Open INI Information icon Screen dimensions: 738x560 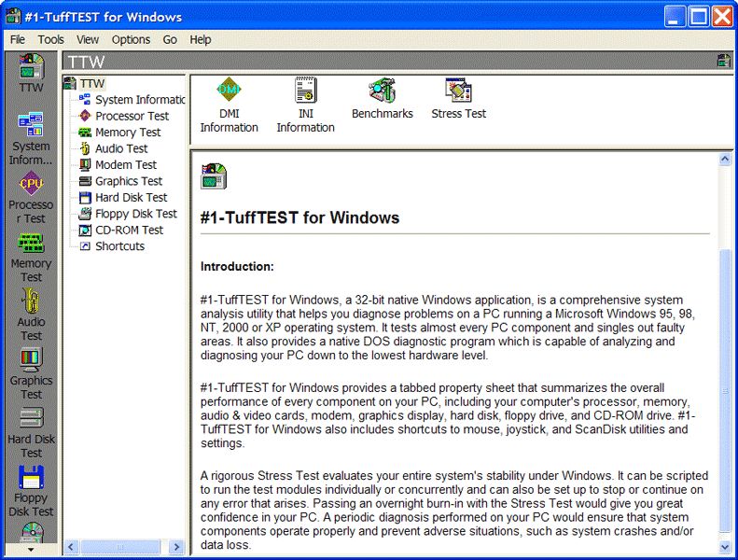pos(305,105)
